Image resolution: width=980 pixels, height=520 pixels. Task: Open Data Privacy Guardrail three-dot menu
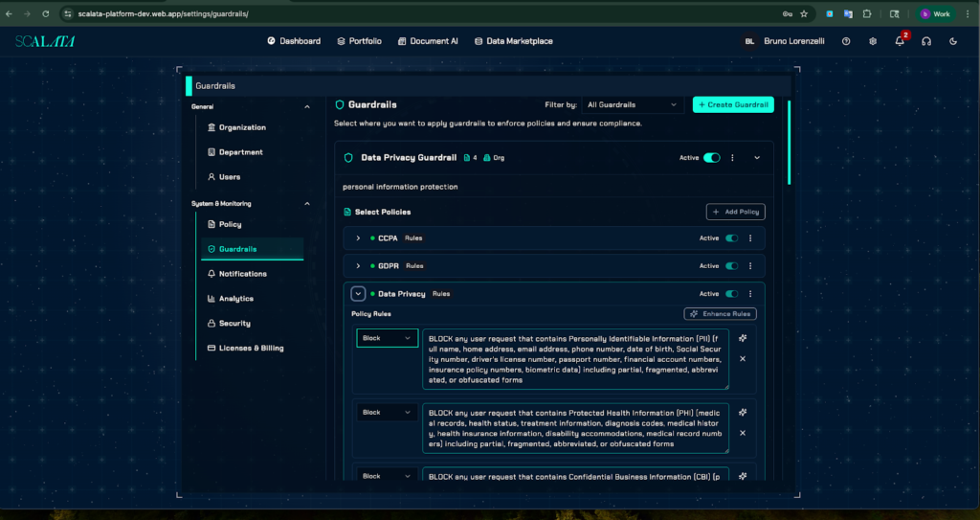732,158
